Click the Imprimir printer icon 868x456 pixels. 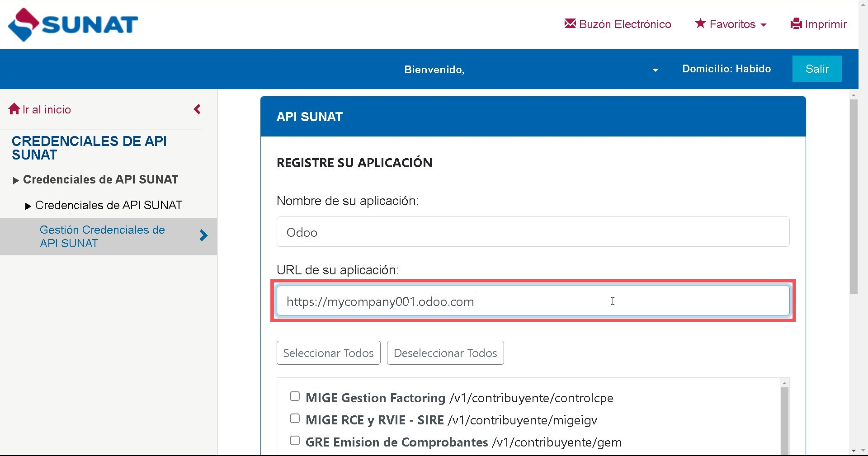point(796,24)
